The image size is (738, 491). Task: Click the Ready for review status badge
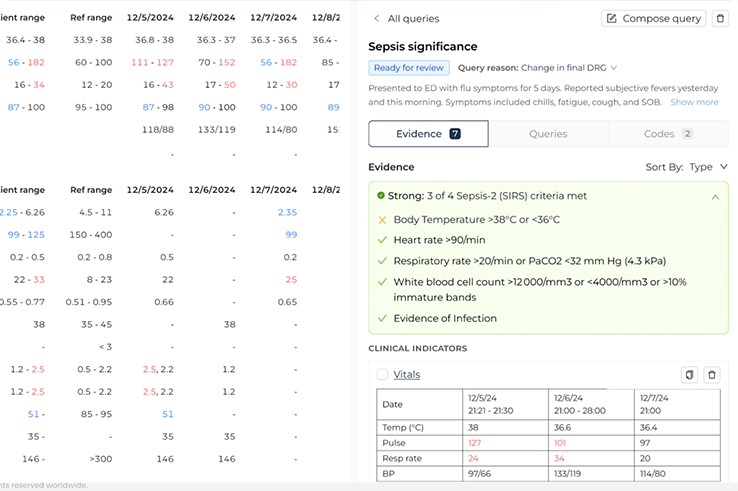(409, 68)
